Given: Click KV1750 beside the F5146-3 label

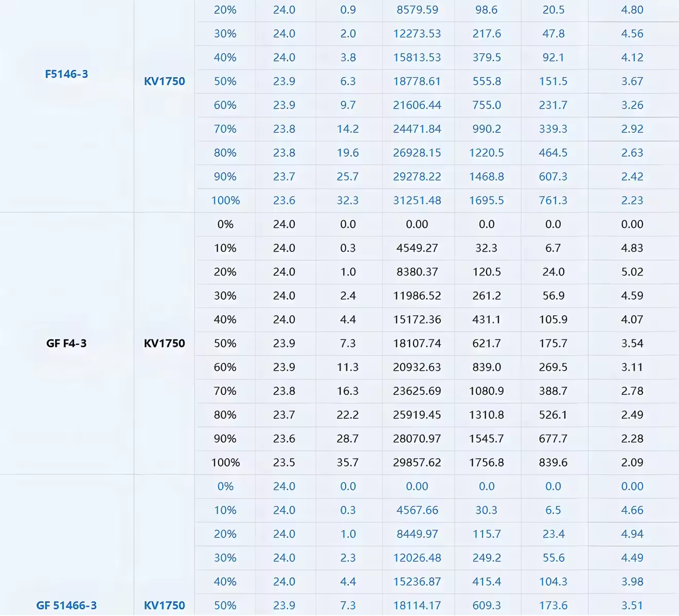Looking at the screenshot, I should pyautogui.click(x=164, y=81).
